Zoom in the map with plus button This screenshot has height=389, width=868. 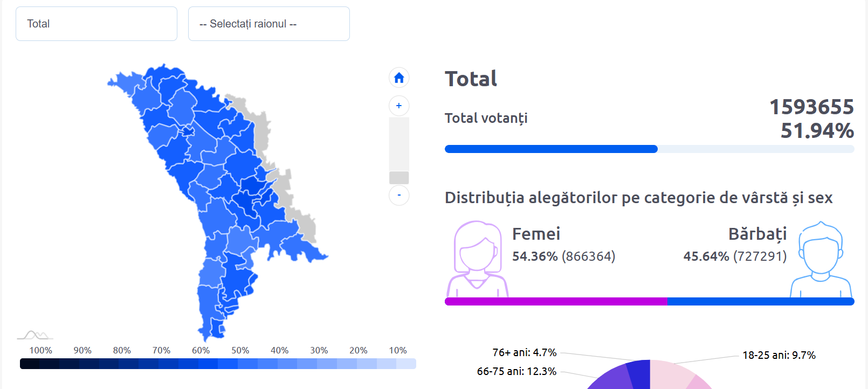(399, 106)
